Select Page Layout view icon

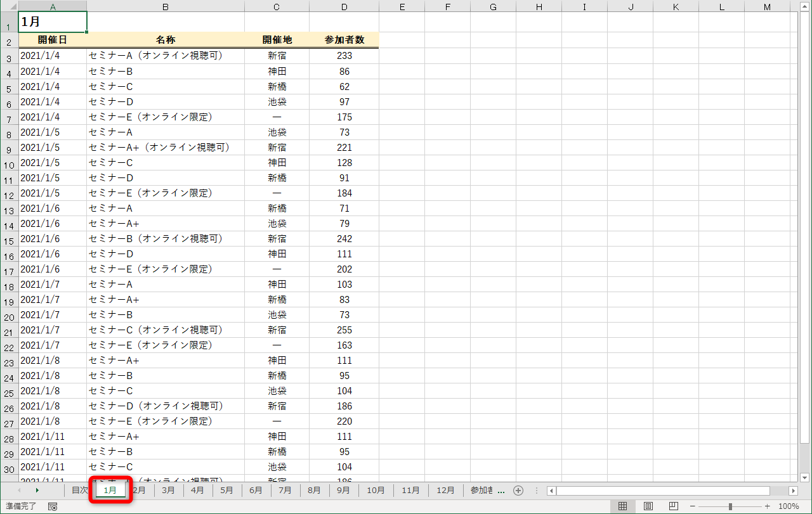(x=648, y=506)
